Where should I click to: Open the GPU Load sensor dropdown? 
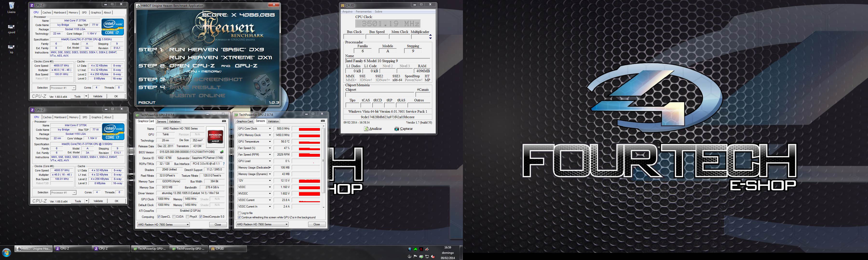(x=270, y=161)
